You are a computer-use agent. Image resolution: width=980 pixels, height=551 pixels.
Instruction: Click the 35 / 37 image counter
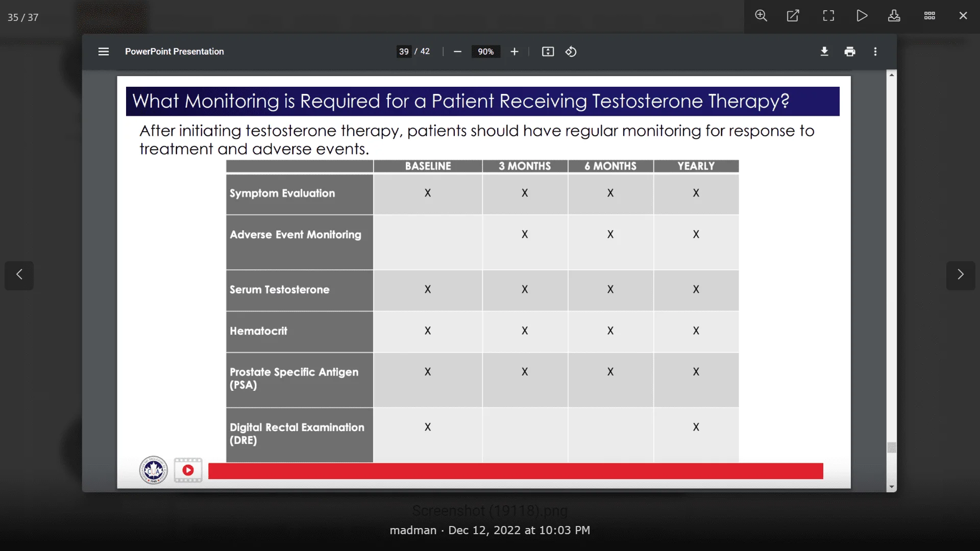tap(23, 17)
